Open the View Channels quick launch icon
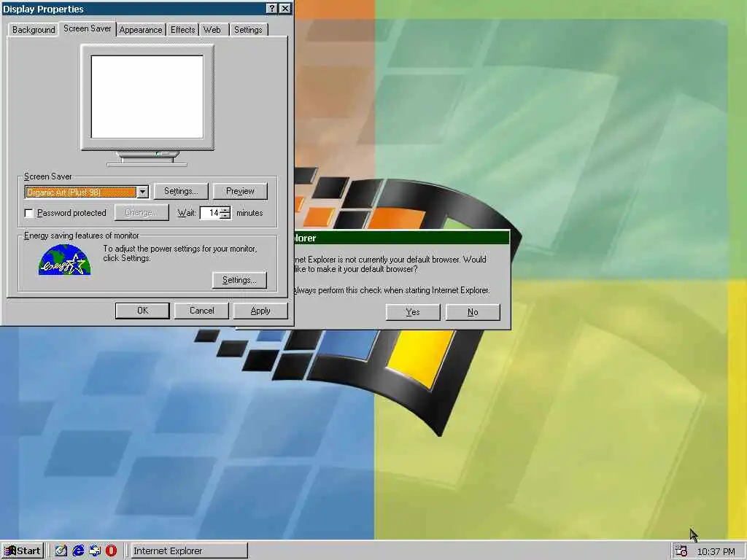This screenshot has width=747, height=560. coord(95,551)
